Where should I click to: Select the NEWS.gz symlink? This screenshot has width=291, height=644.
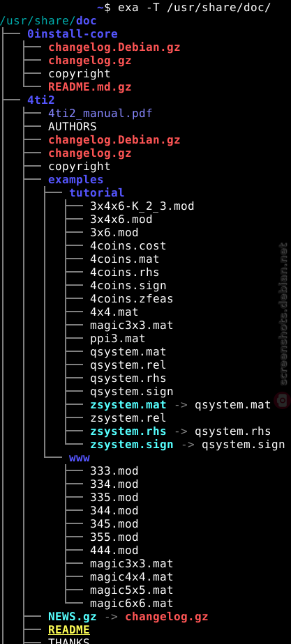(x=73, y=617)
